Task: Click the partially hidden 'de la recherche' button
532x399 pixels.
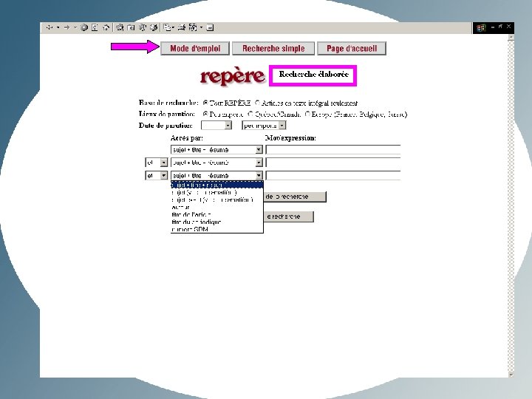Action: point(295,197)
